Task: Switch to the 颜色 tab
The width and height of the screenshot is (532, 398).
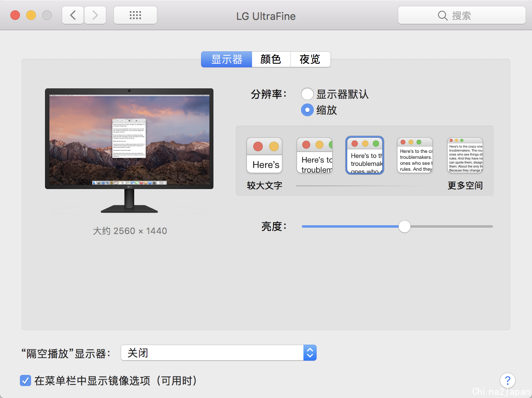Action: [x=271, y=59]
